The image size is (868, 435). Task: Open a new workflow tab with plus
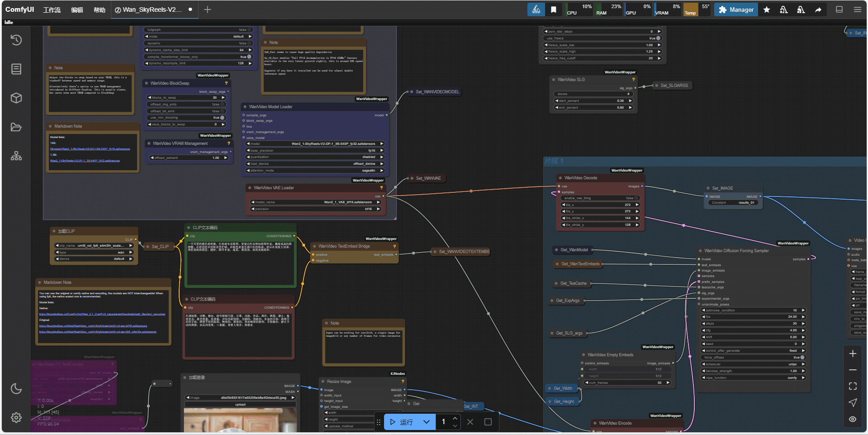[207, 10]
